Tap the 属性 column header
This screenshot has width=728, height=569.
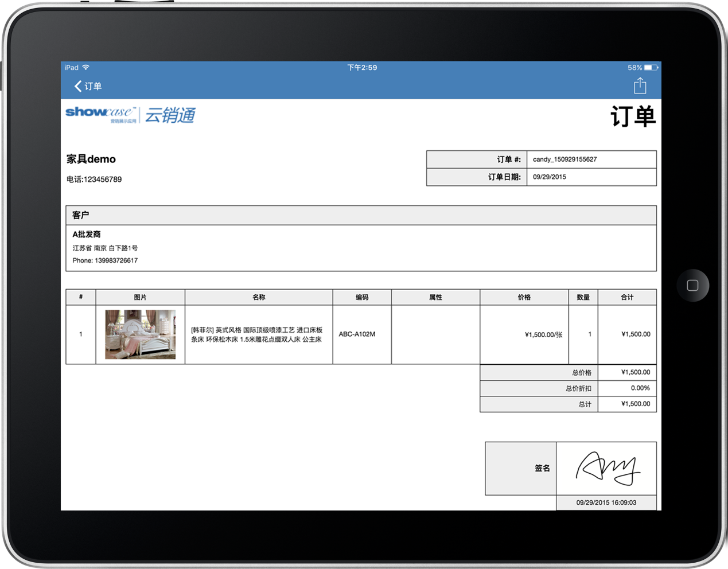point(435,297)
